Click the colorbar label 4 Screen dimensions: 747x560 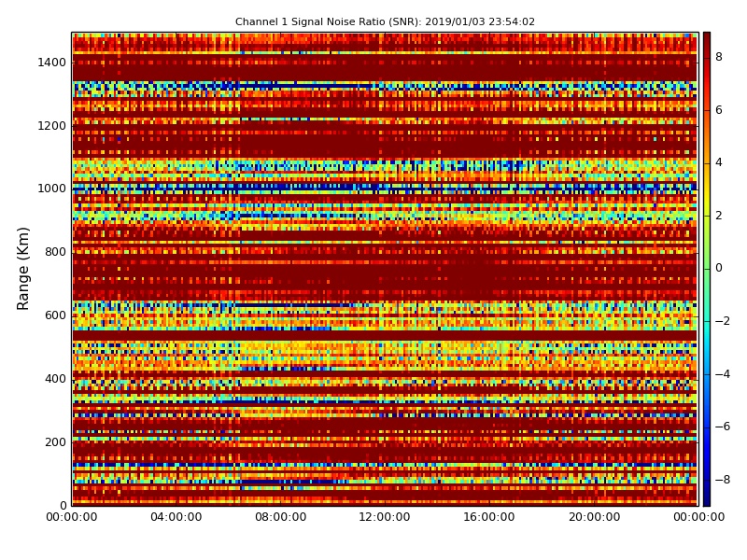click(x=719, y=162)
